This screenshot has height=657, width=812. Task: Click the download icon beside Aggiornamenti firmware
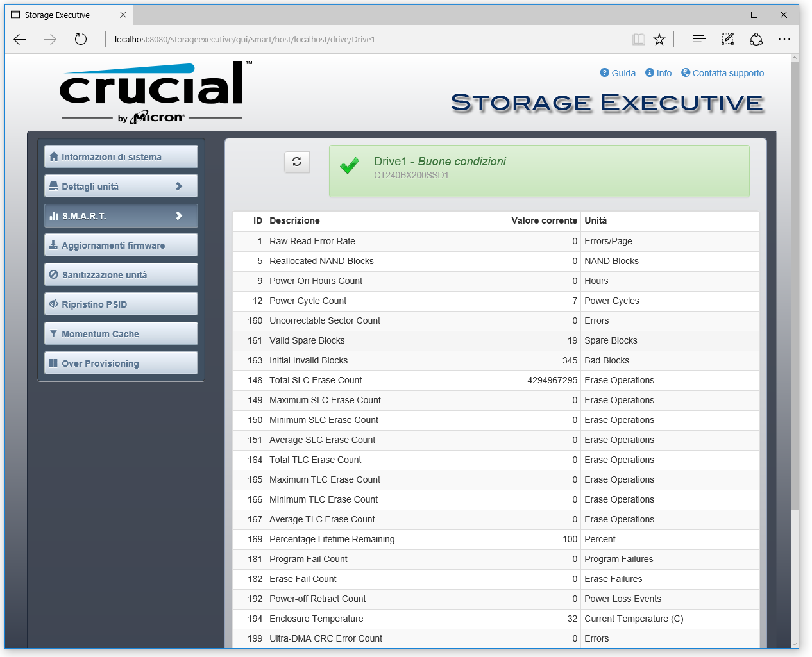[54, 245]
